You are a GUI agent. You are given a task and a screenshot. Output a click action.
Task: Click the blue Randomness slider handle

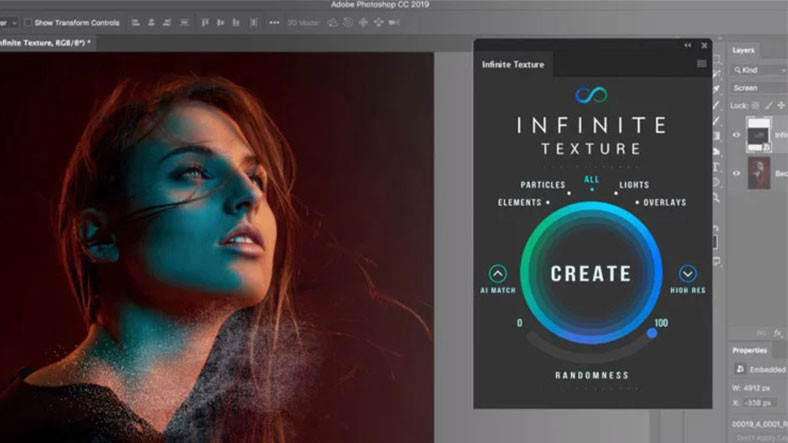click(x=652, y=333)
